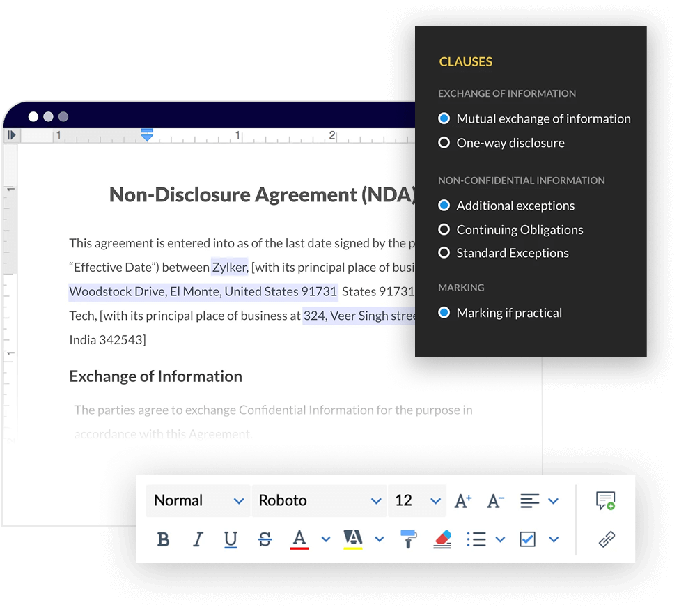
Task: Toggle bold formatting
Action: point(163,539)
